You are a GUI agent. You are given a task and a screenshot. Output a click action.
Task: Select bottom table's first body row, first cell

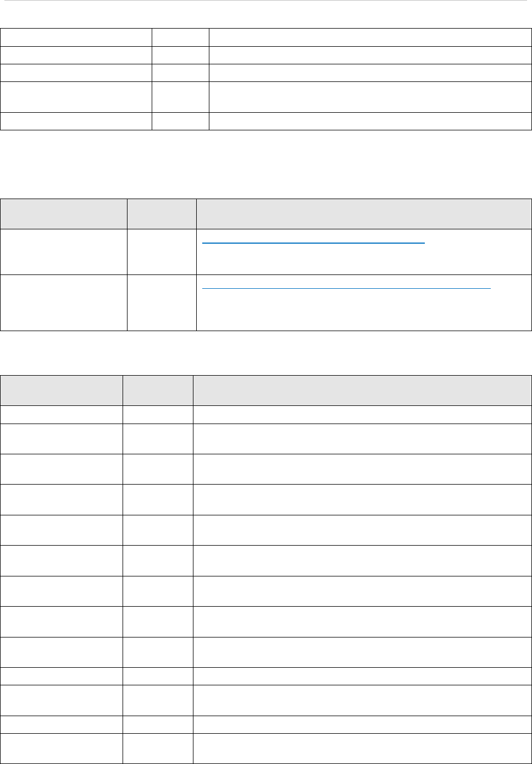click(x=62, y=415)
